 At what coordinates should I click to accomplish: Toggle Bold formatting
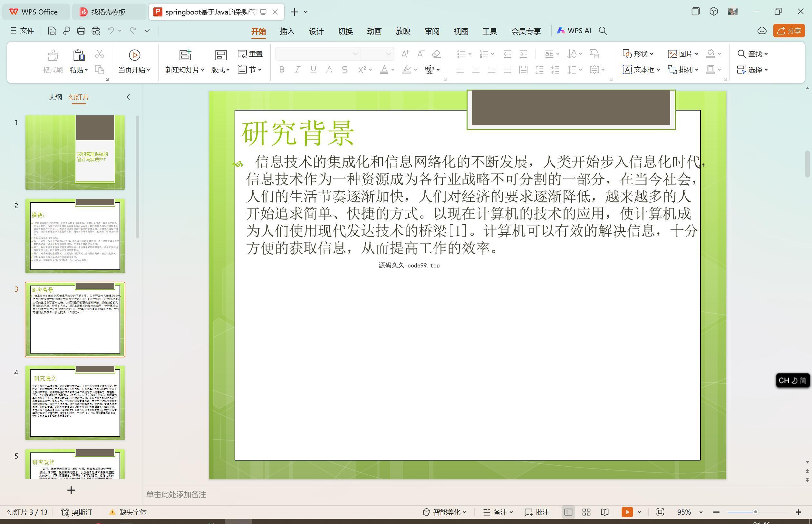[x=282, y=70]
